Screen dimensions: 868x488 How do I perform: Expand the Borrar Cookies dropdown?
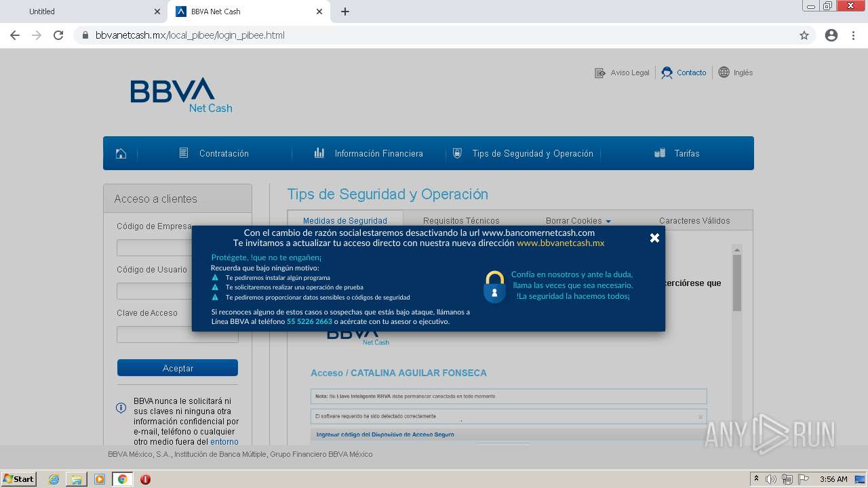[x=578, y=221]
